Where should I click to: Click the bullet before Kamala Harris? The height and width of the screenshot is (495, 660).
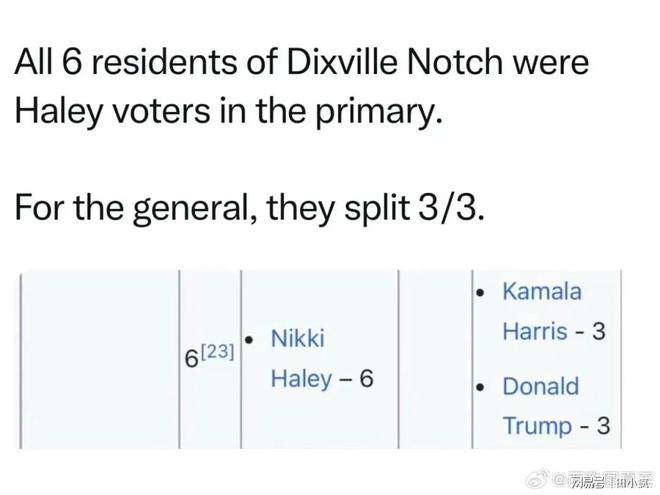[x=480, y=293]
